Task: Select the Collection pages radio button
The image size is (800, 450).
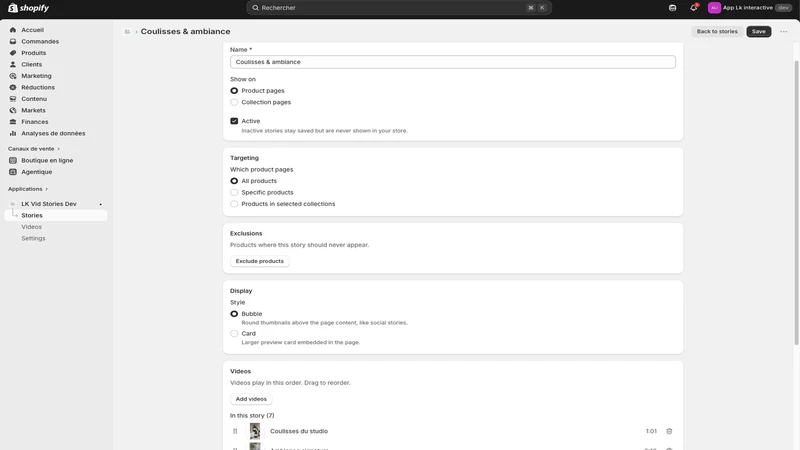Action: (234, 102)
